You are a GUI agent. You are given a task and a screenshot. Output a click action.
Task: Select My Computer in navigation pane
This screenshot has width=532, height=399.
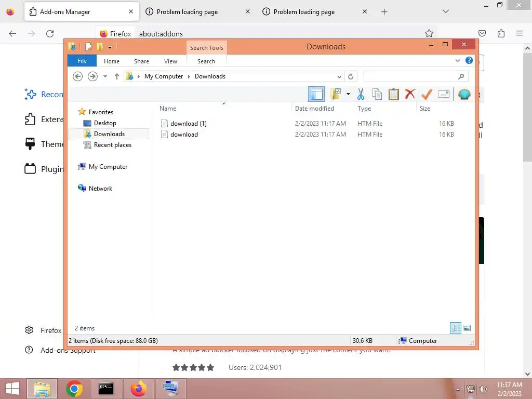click(x=108, y=167)
